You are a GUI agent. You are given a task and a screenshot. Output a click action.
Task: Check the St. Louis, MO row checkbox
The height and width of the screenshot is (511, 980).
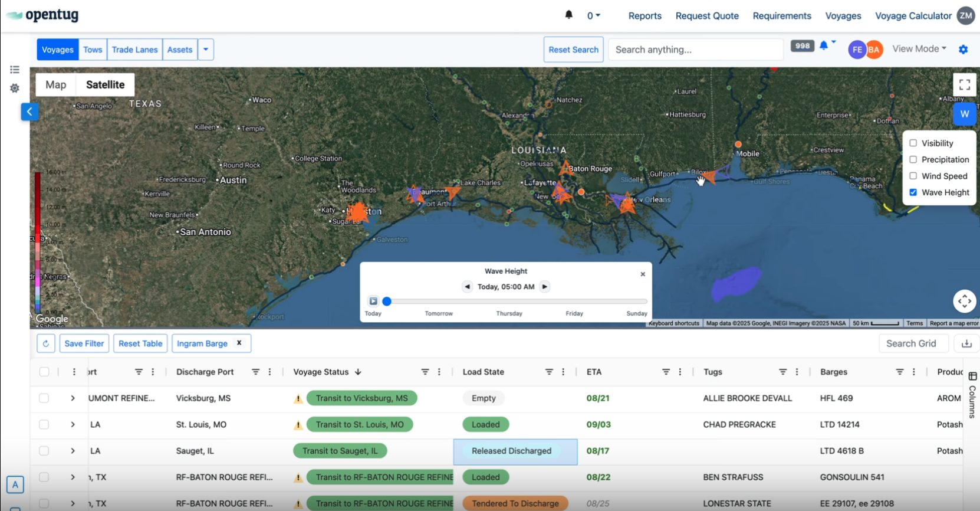[x=44, y=424]
